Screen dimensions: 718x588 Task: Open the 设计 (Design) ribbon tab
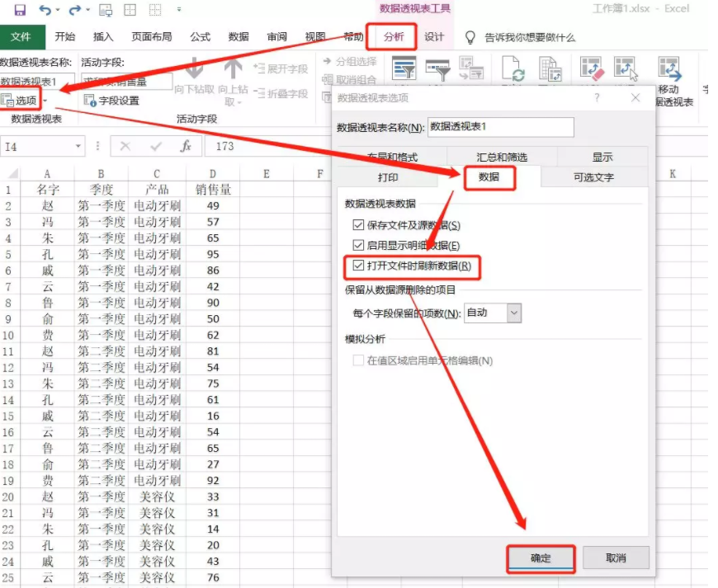(x=434, y=37)
